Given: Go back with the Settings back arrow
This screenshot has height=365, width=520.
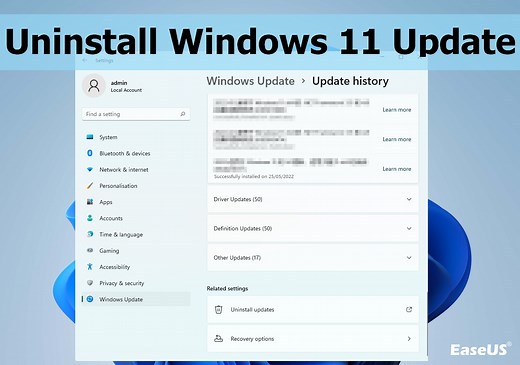Looking at the screenshot, I should pyautogui.click(x=85, y=60).
